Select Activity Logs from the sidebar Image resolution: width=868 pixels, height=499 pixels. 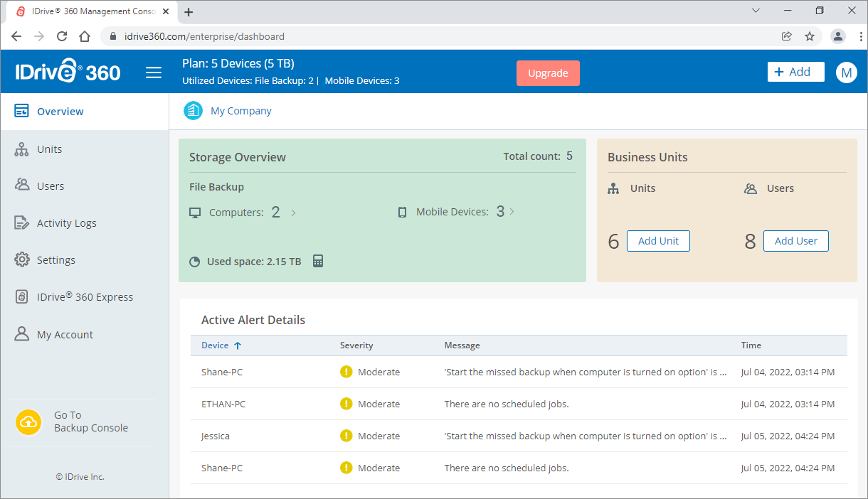(66, 222)
